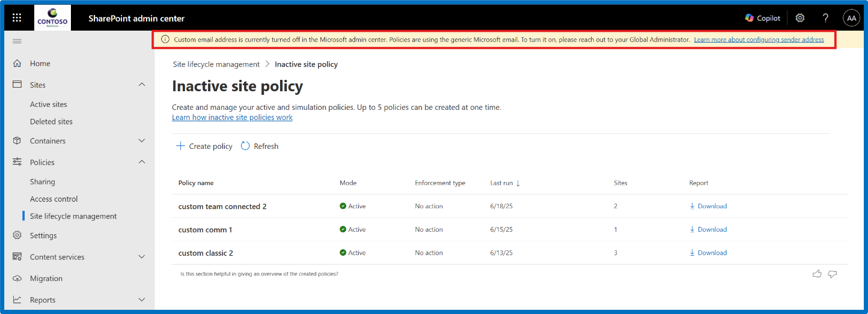Click the thumbs up feedback icon
The image size is (868, 314).
[x=817, y=274]
